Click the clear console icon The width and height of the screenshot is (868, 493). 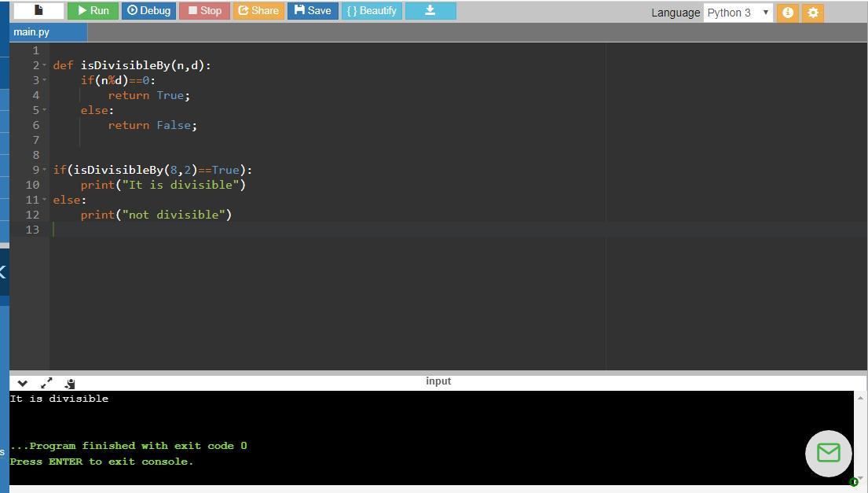70,384
